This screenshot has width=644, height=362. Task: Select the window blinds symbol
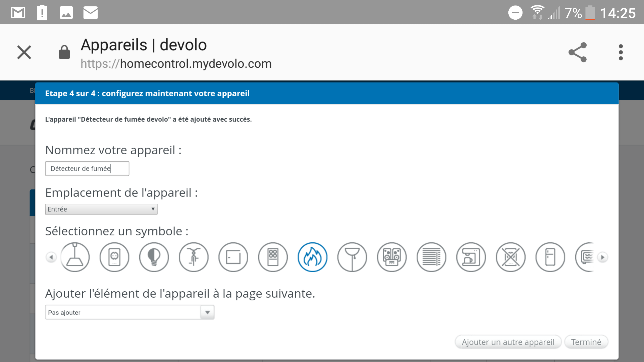pos(431,257)
